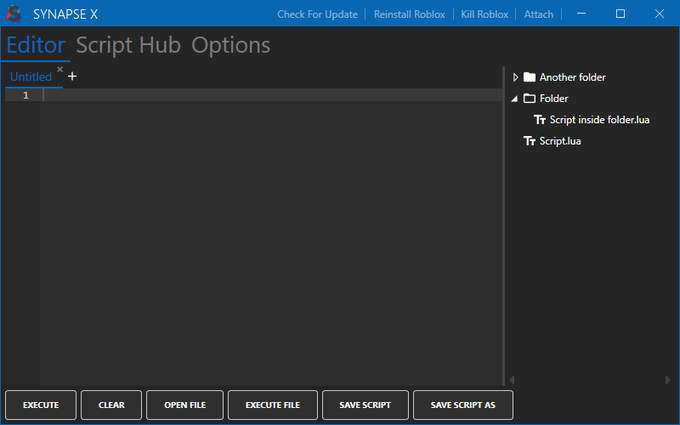Viewport: 680px width, 425px height.
Task: Close the Untitled script tab
Action: [60, 70]
